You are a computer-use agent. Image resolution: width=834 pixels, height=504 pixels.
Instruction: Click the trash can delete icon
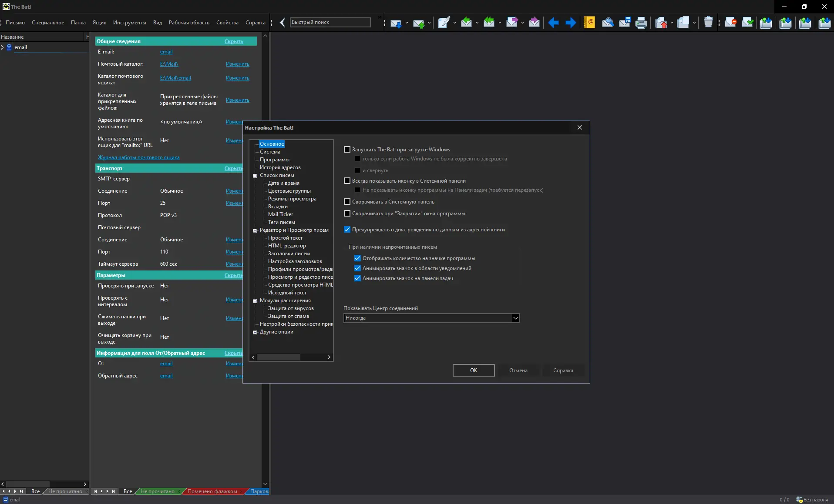click(708, 22)
